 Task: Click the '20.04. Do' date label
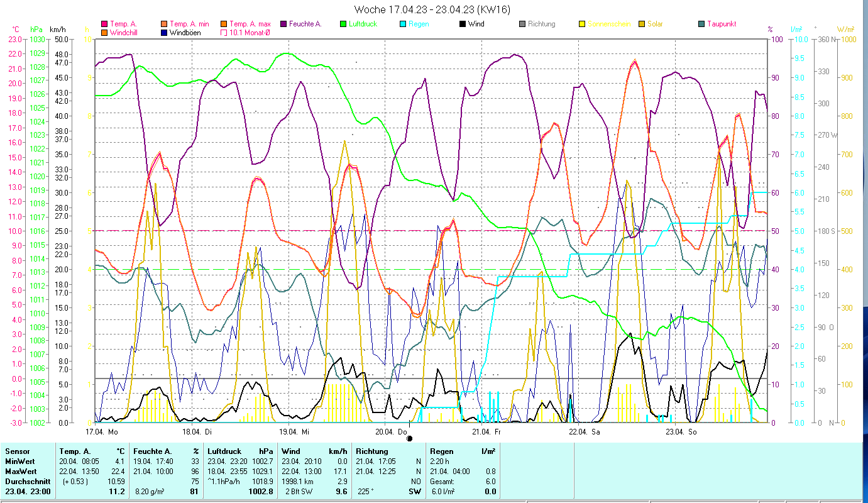point(391,431)
